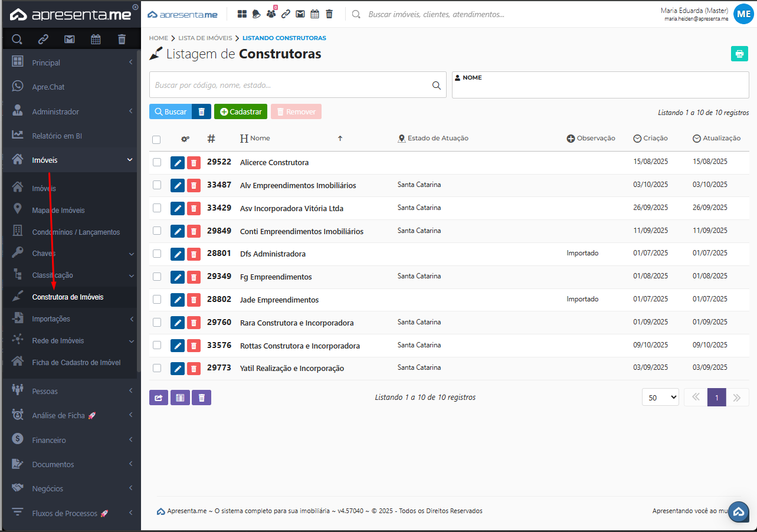757x532 pixels.
Task: Select the Rara Construtora e Incorporadora checkbox
Action: point(157,323)
